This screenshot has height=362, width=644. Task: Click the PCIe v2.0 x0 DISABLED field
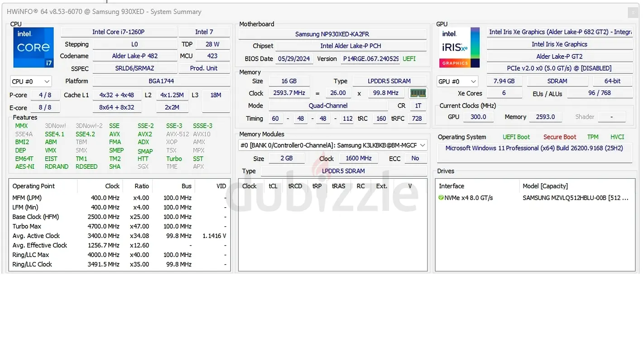[x=560, y=68]
